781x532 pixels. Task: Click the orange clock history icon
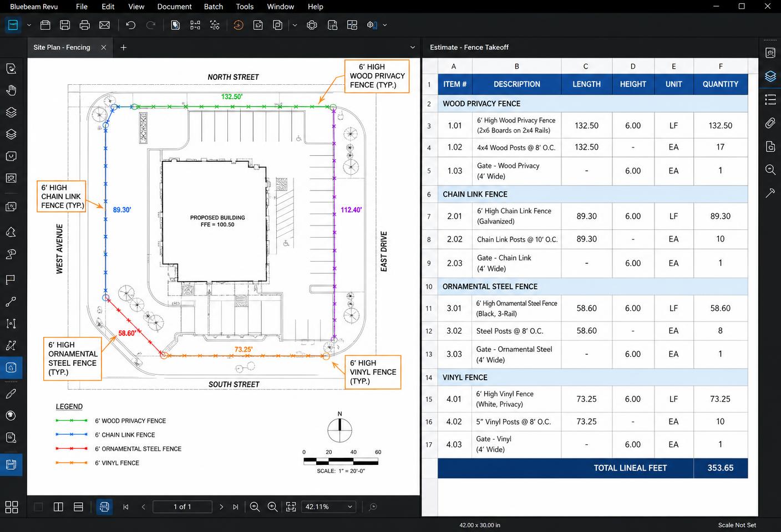click(238, 25)
